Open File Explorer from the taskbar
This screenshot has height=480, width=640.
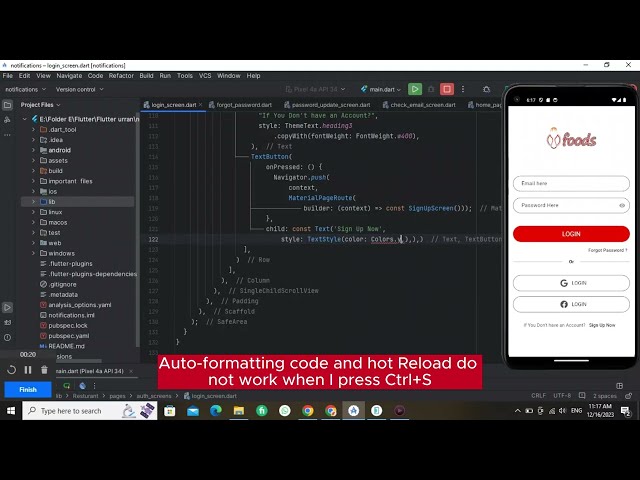239,411
